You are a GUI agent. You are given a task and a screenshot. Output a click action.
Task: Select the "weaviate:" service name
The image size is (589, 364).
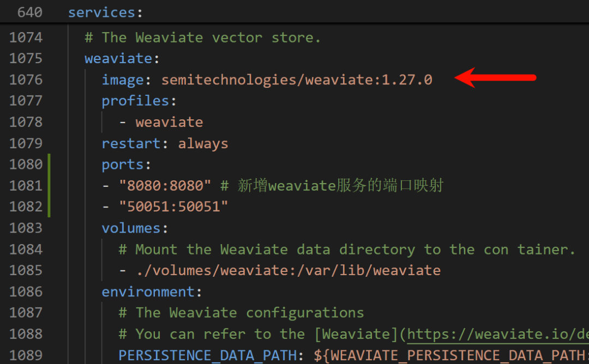pyautogui.click(x=118, y=58)
